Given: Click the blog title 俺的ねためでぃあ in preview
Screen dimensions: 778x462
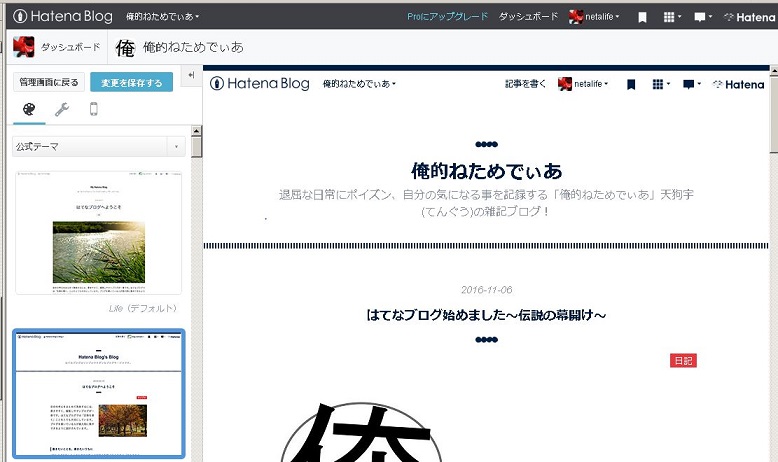Looking at the screenshot, I should click(x=486, y=171).
